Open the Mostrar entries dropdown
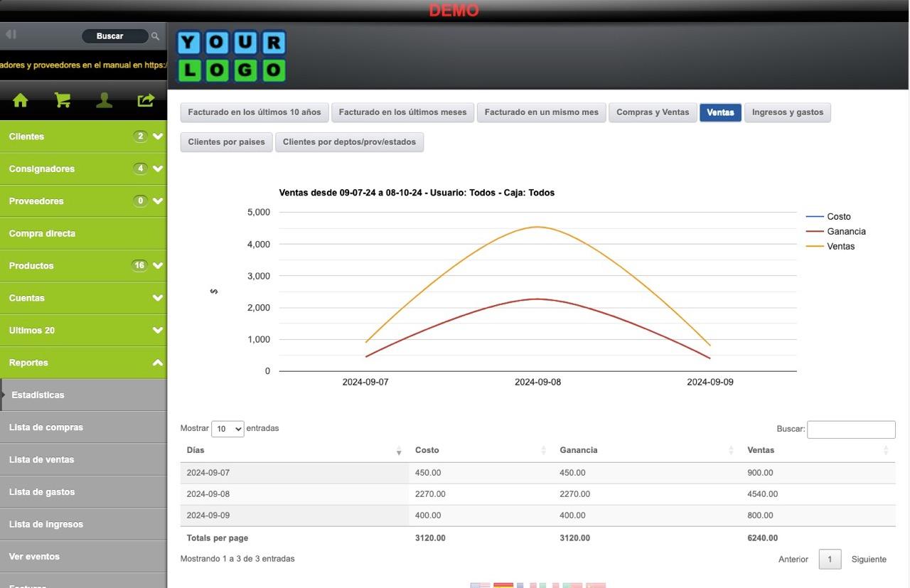 (x=227, y=429)
